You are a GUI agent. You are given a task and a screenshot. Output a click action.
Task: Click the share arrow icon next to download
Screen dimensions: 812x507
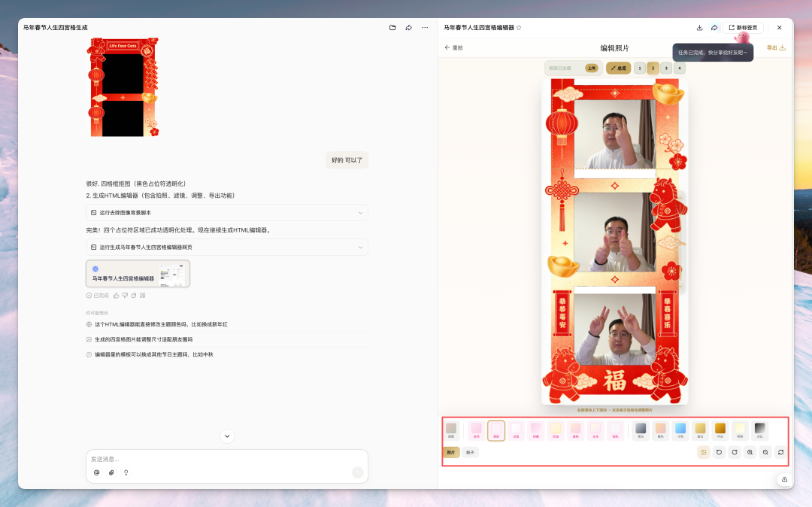click(714, 27)
